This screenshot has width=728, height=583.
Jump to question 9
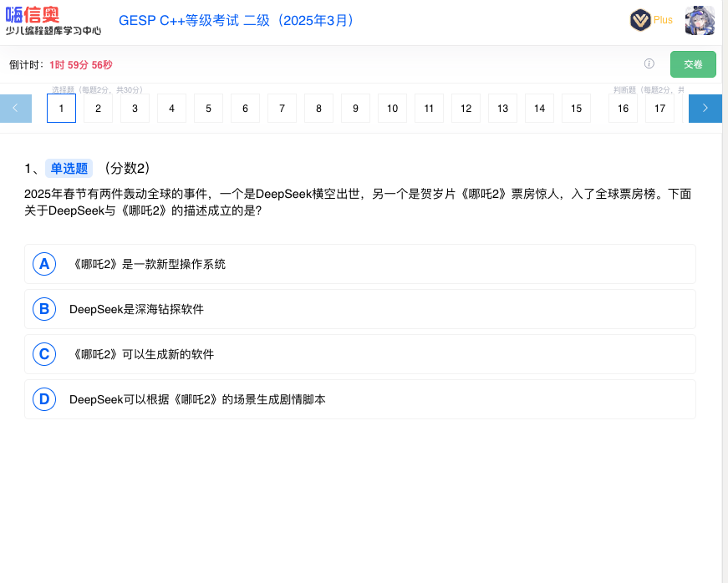click(x=356, y=109)
